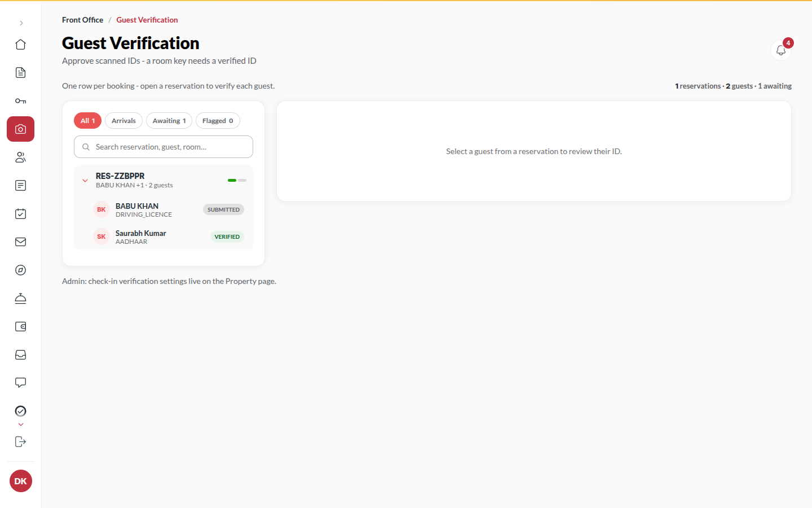Image resolution: width=812 pixels, height=508 pixels.
Task: Click the VERIFIED status badge
Action: (227, 237)
